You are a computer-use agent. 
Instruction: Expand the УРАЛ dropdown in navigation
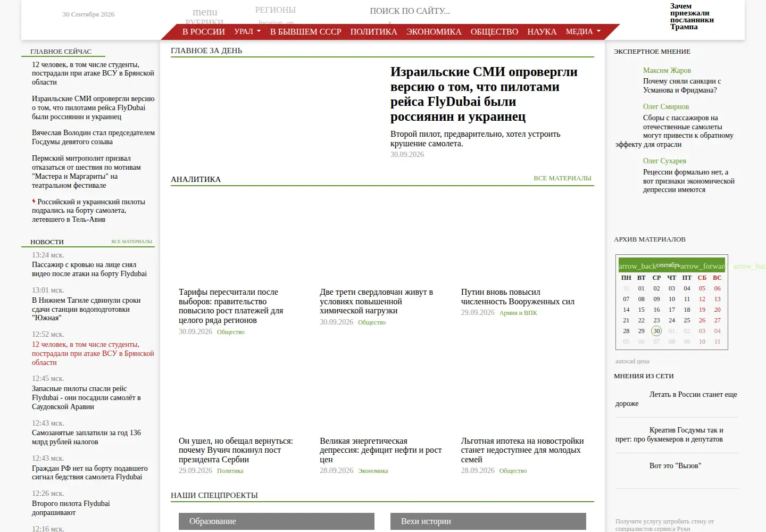(x=247, y=31)
